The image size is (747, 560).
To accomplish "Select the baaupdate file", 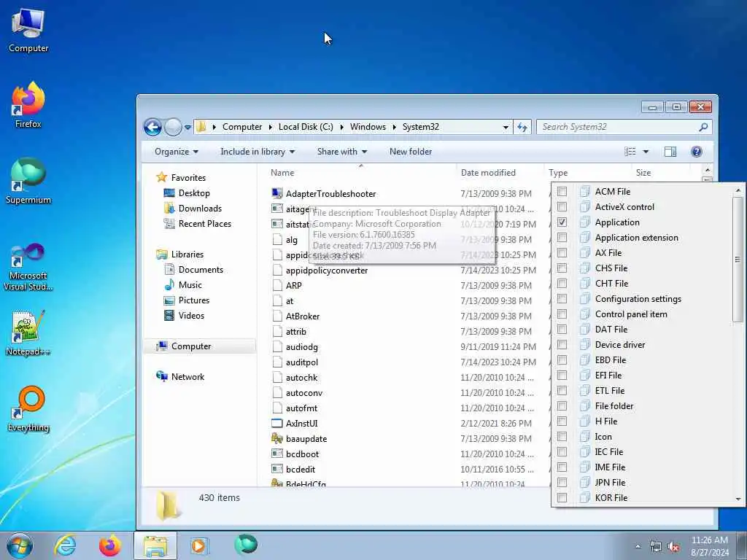I will pos(306,438).
